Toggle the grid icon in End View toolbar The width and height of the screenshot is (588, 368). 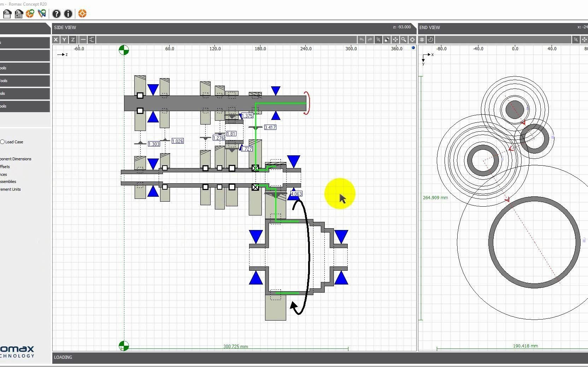[x=422, y=40]
